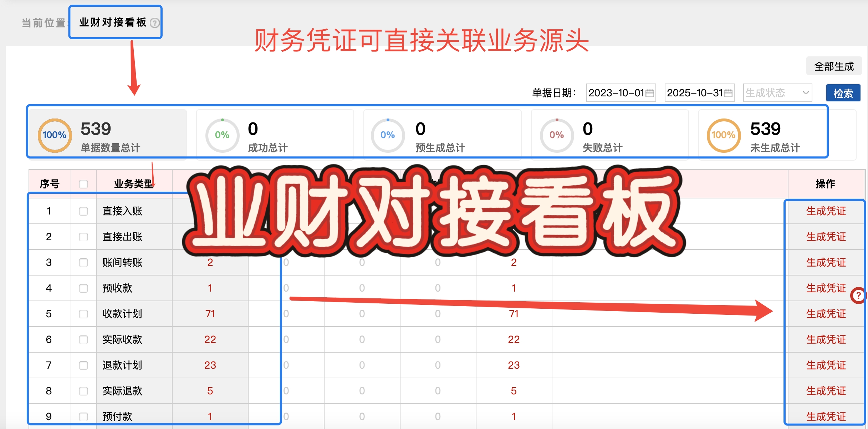
Task: Open the start date calendar icon
Action: click(650, 93)
